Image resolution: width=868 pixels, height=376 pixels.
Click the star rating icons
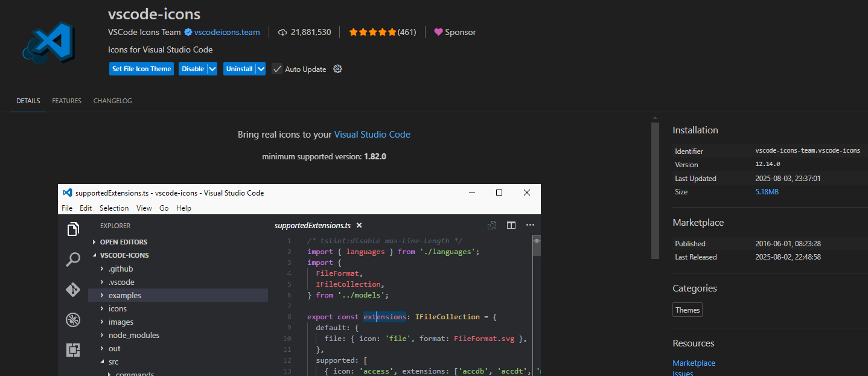pos(372,32)
